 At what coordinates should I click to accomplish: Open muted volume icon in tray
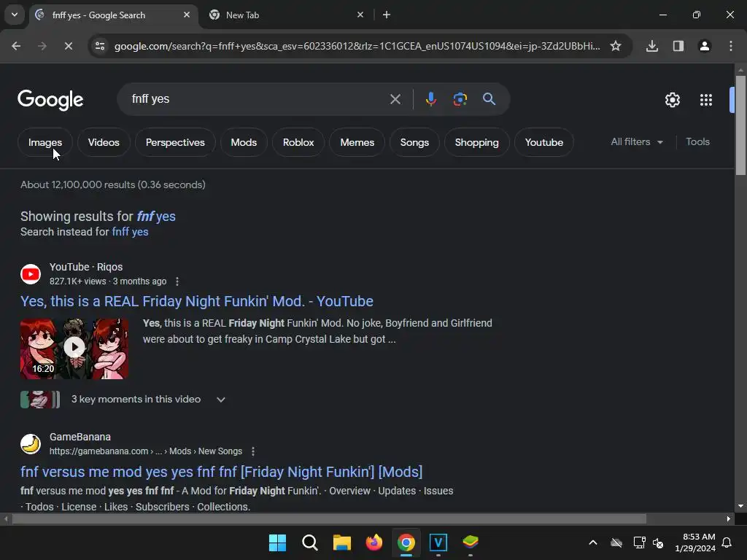click(x=659, y=542)
